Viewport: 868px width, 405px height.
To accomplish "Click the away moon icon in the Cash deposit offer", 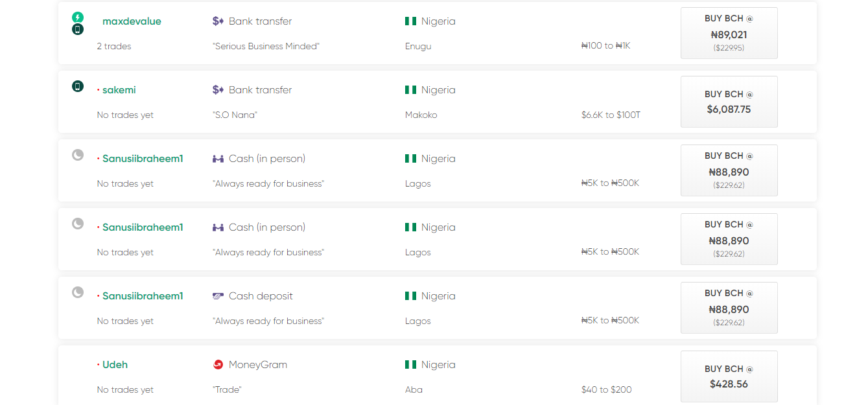I will [x=78, y=292].
